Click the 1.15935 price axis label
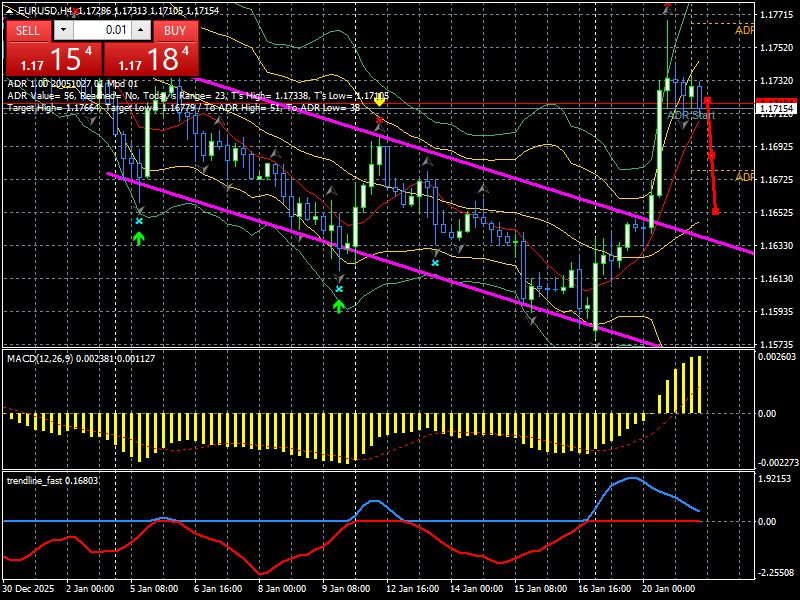This screenshot has height=600, width=800. pyautogui.click(x=776, y=311)
